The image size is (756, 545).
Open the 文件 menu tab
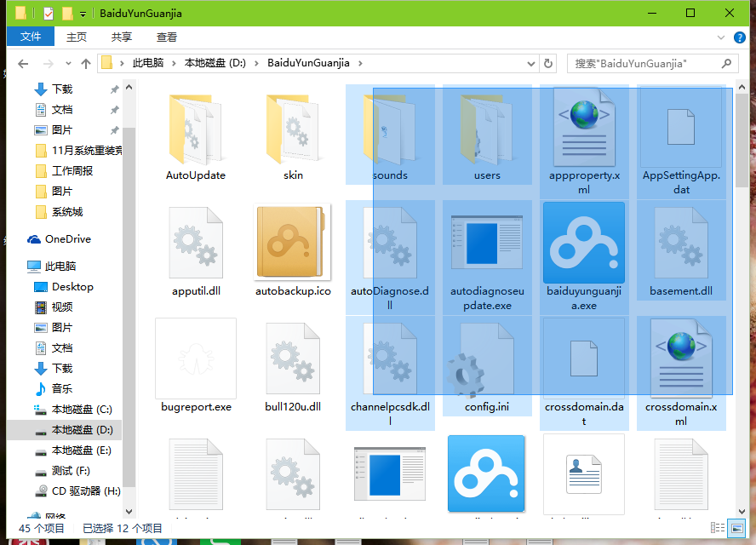coord(31,37)
